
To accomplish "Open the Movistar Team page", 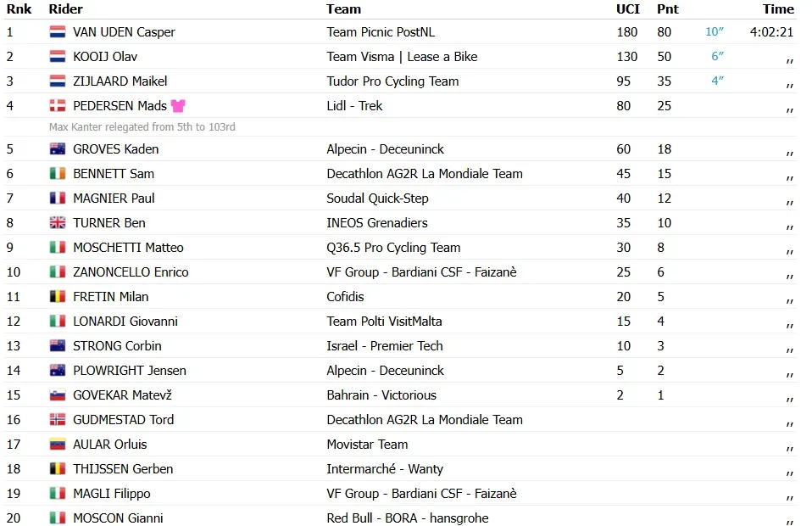I will click(367, 445).
